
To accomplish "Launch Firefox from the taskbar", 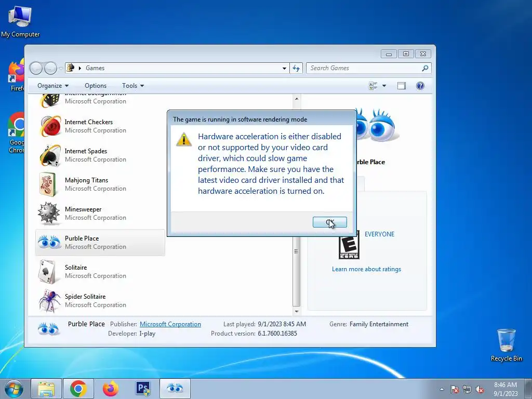I will tap(111, 389).
